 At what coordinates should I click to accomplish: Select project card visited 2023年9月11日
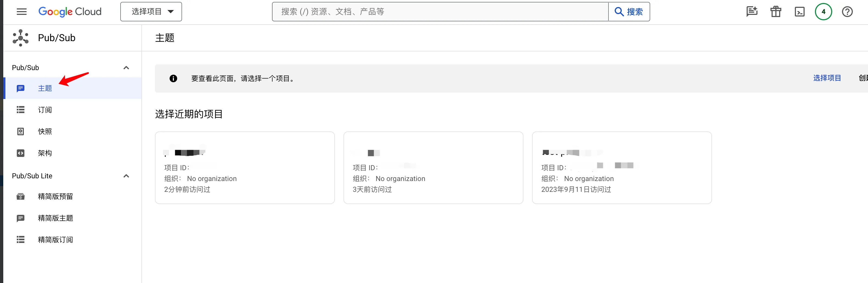pyautogui.click(x=622, y=167)
